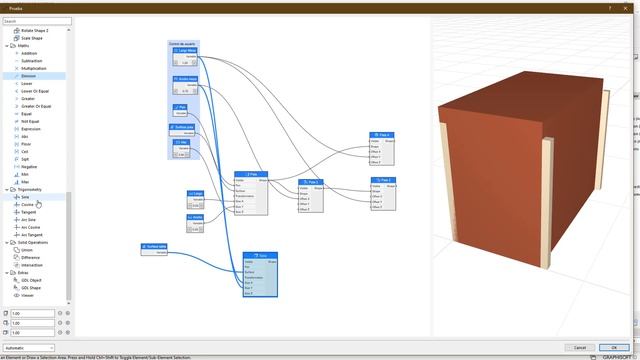This screenshot has width=640, height=360.
Task: Click the Sine function icon
Action: click(17, 197)
